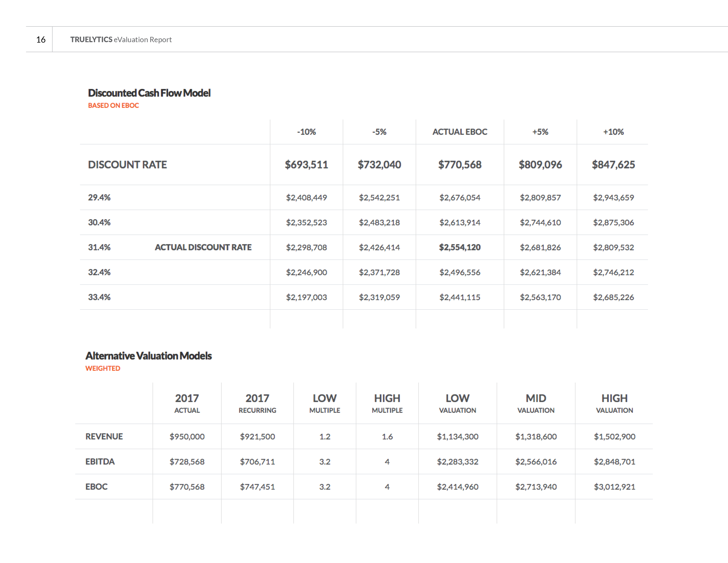The width and height of the screenshot is (728, 563).
Task: Click the $2,197,003 cell
Action: tap(306, 297)
